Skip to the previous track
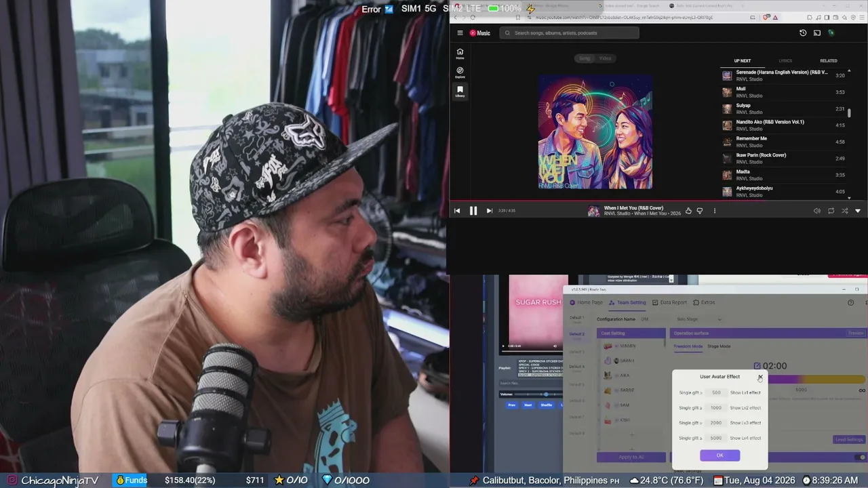The width and height of the screenshot is (868, 488). (457, 211)
